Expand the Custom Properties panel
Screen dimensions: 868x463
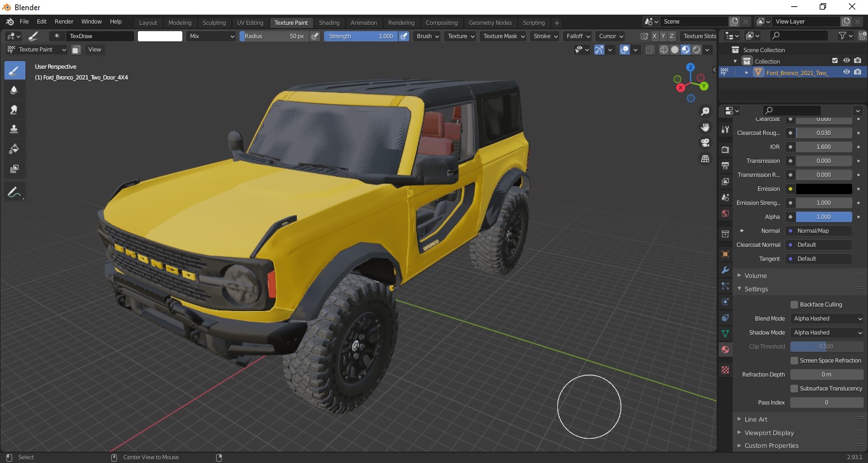(771, 446)
